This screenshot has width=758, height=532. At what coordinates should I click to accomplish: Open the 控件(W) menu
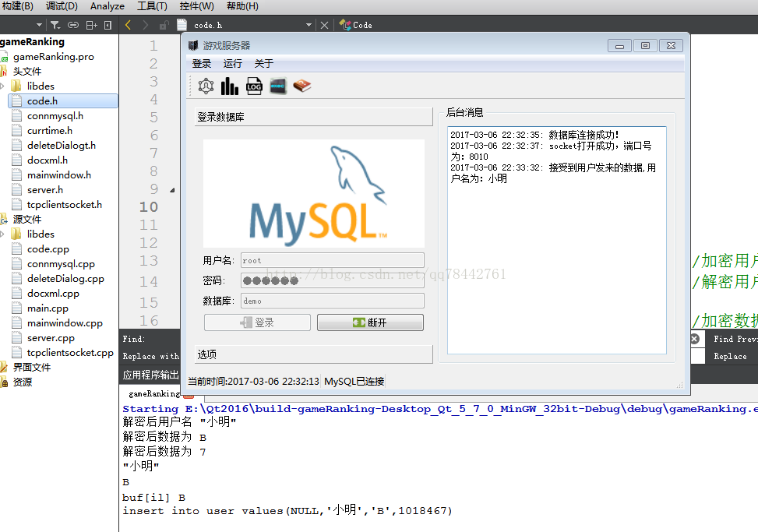click(197, 6)
